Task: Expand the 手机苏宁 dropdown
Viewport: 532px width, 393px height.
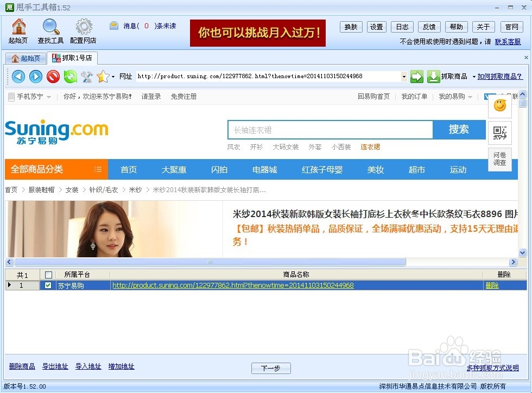Action: pos(49,97)
